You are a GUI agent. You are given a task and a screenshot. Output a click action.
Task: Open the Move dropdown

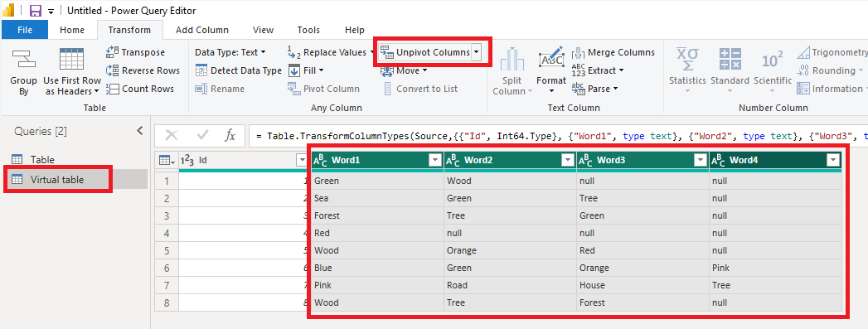pyautogui.click(x=404, y=70)
